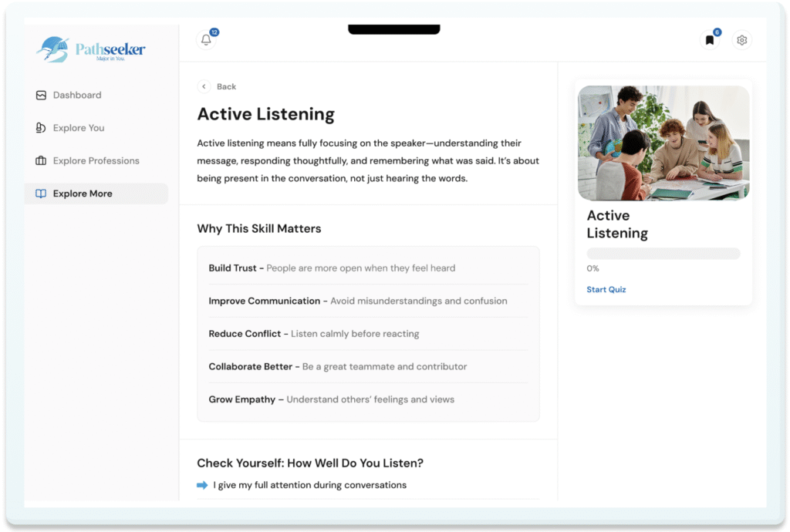The image size is (790, 532).
Task: Click the Pathseeker logo
Action: 91,50
